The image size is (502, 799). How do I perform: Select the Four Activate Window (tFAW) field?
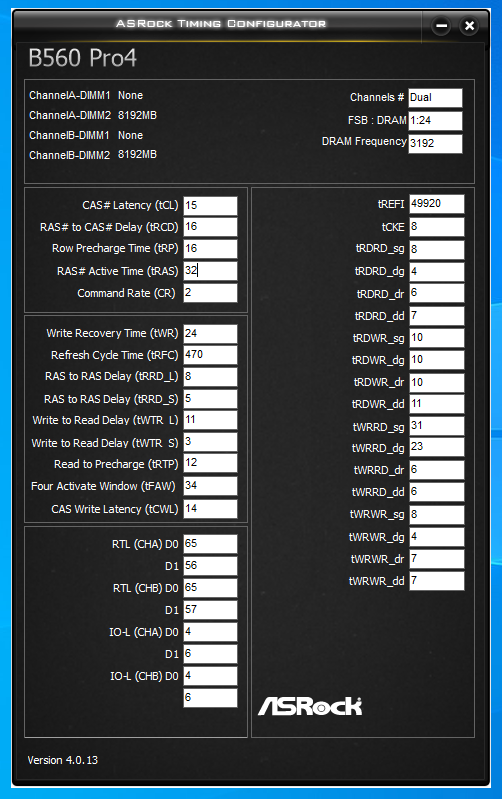click(x=210, y=486)
